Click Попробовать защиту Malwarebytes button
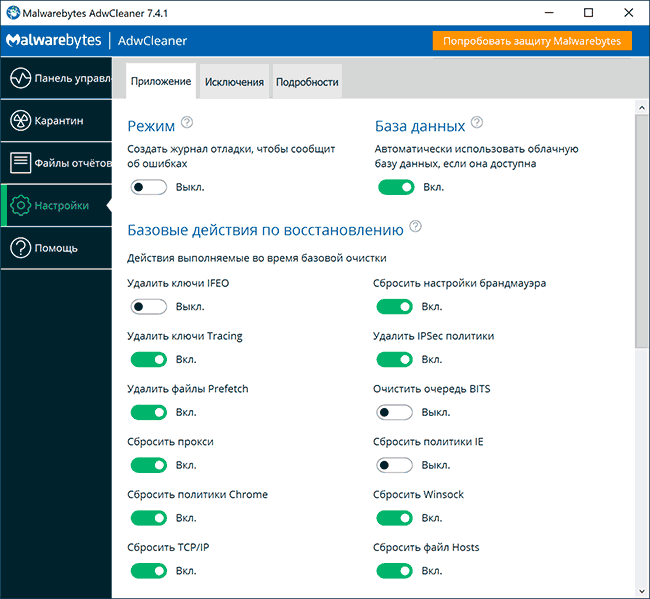The width and height of the screenshot is (650, 599). tap(532, 41)
